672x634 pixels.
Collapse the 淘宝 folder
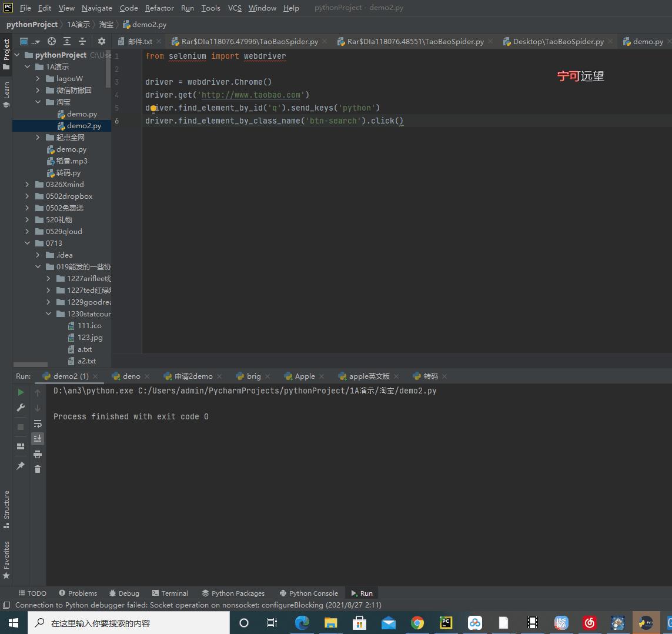pyautogui.click(x=37, y=102)
